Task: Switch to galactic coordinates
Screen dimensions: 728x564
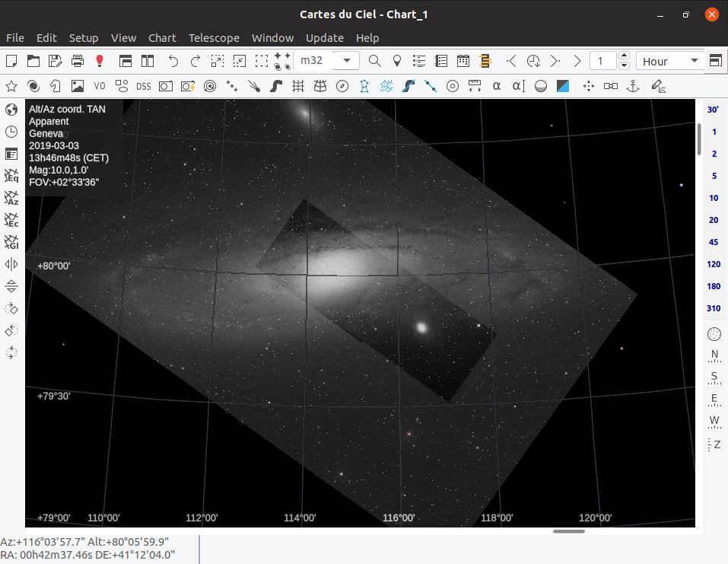Action: pos(11,242)
